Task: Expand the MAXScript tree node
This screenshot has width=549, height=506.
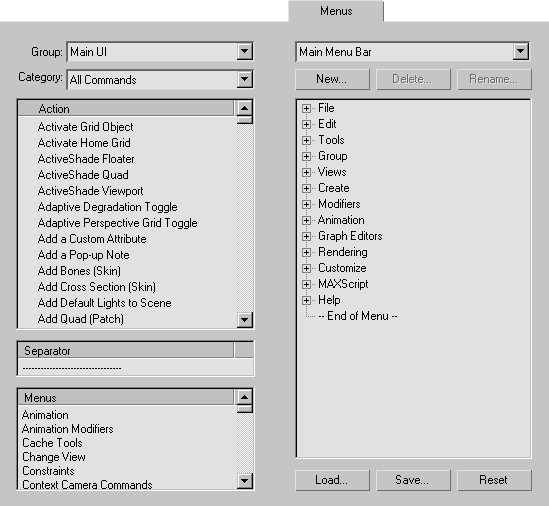Action: click(306, 284)
